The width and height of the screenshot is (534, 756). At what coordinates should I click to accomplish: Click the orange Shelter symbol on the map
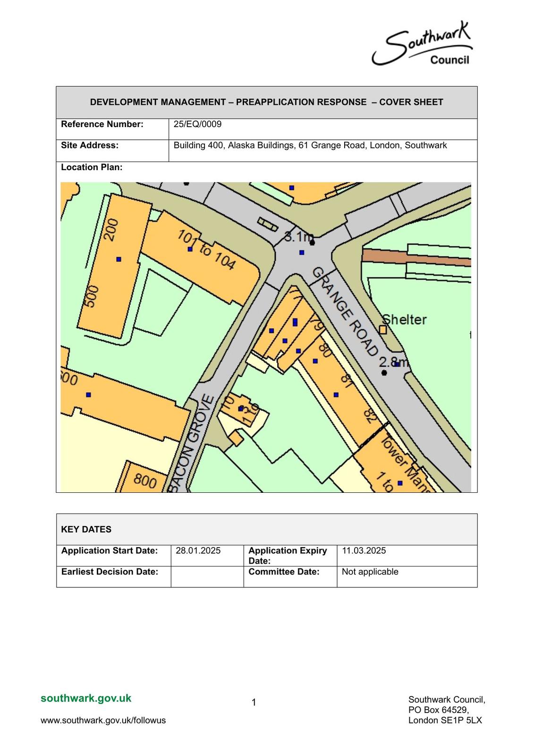pos(383,329)
